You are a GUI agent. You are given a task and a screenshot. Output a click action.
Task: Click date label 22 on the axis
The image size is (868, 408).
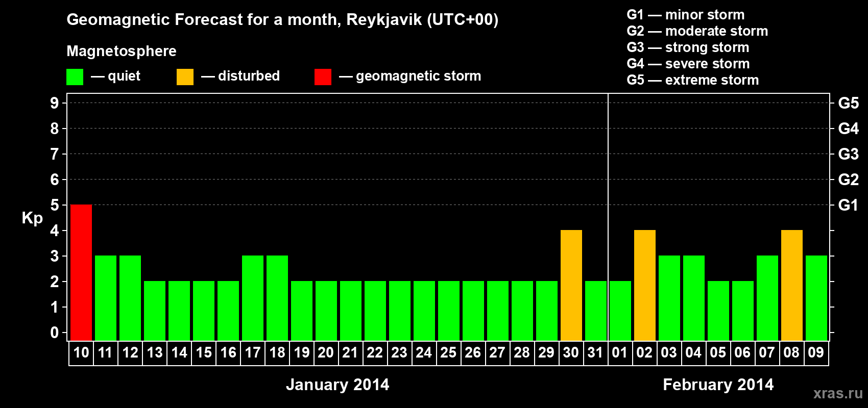(x=375, y=352)
